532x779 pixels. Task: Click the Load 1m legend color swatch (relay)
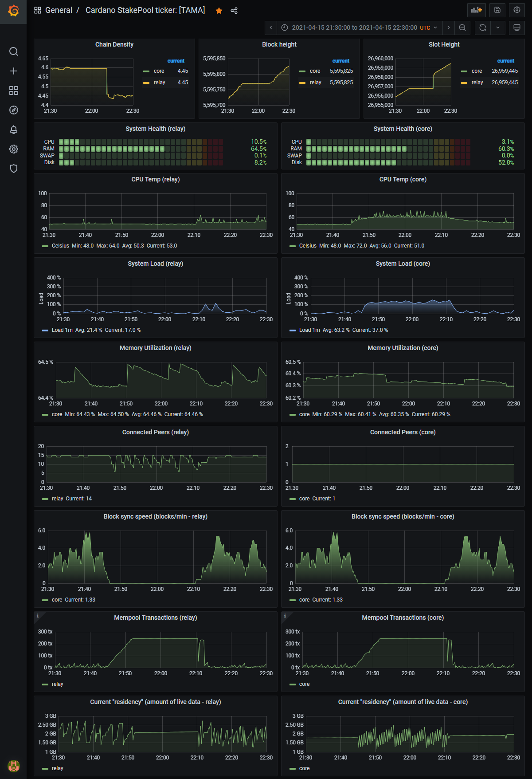(45, 330)
